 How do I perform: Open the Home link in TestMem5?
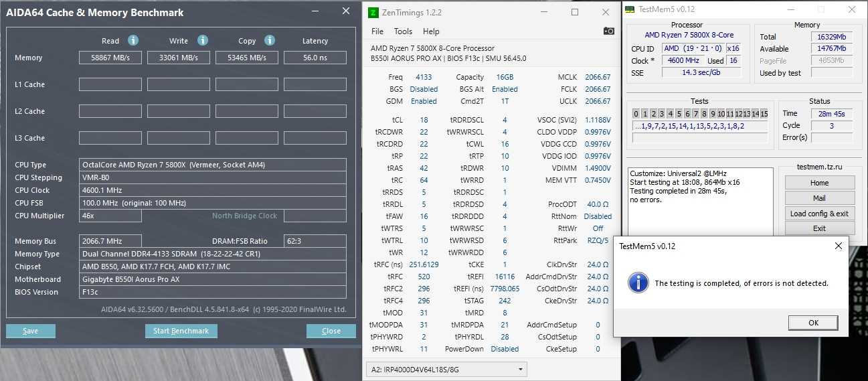[x=819, y=183]
